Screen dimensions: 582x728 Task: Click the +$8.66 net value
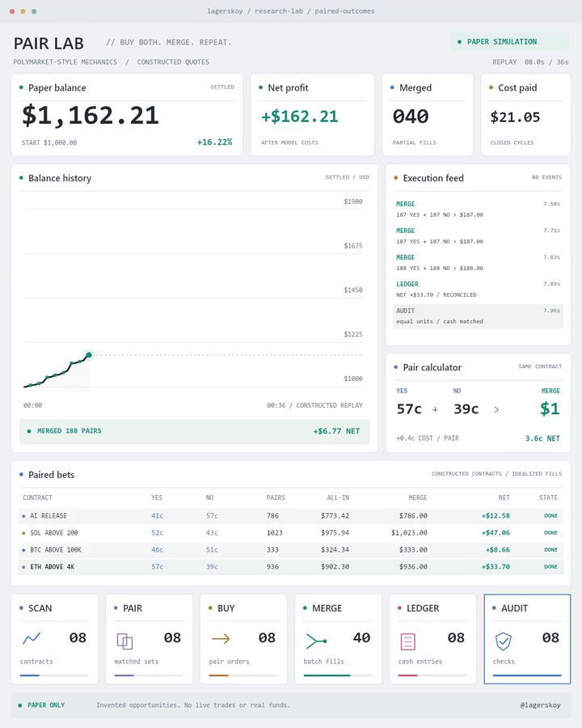click(x=498, y=550)
